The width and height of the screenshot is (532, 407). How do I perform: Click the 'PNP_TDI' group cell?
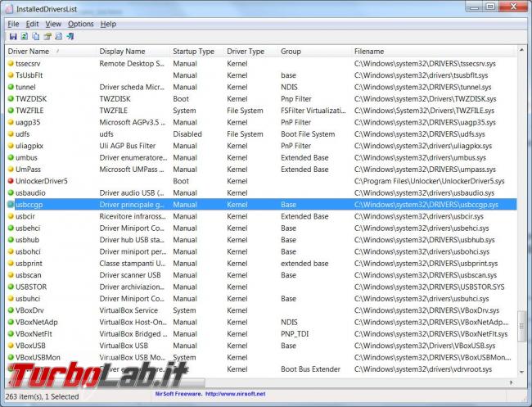[295, 334]
